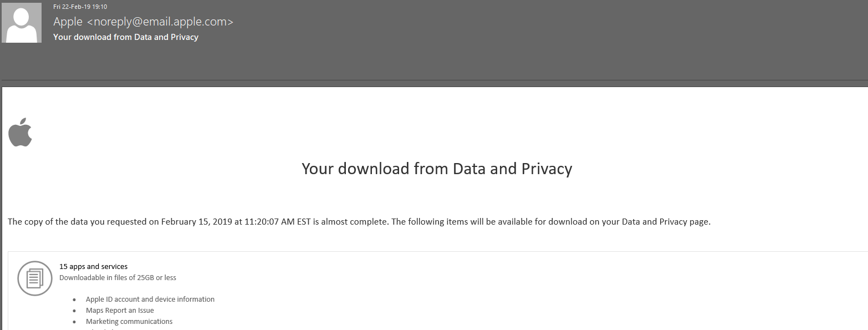The image size is (868, 330).
Task: Click the large Your download from Data and Privacy heading
Action: [x=437, y=169]
